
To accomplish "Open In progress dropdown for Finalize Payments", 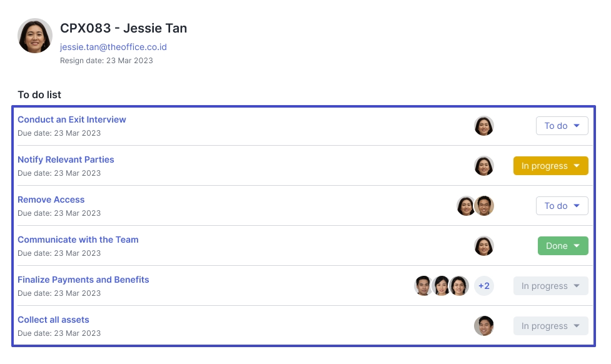I will coord(550,286).
